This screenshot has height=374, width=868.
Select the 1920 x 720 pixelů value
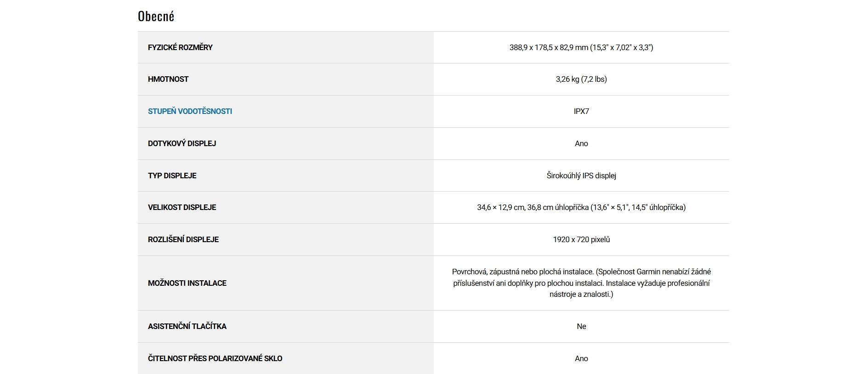pos(581,239)
